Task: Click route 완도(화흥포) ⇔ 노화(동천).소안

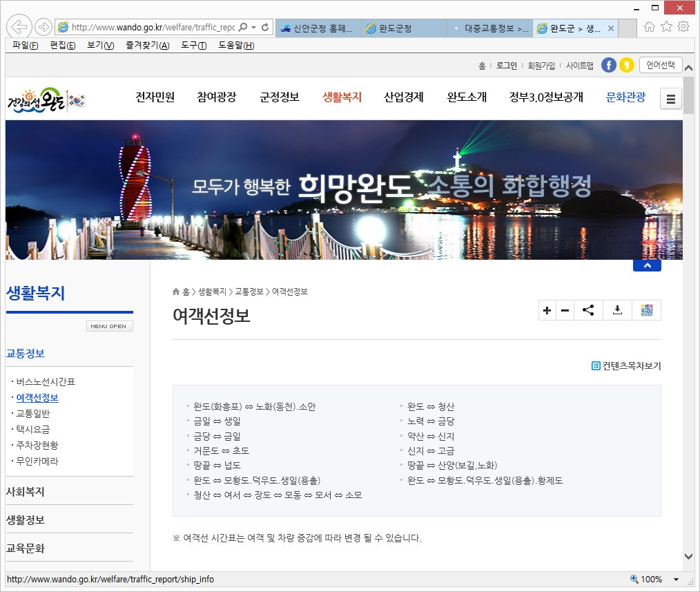Action: 255,407
